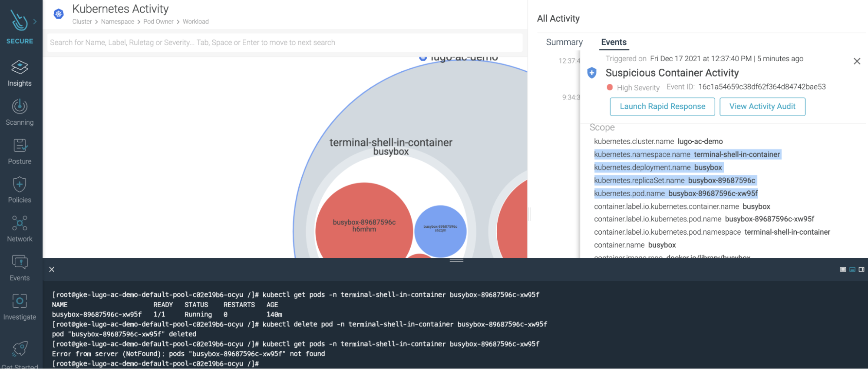The image size is (868, 369).
Task: Click the terminal-shell-in-container namespace label
Action: click(391, 143)
